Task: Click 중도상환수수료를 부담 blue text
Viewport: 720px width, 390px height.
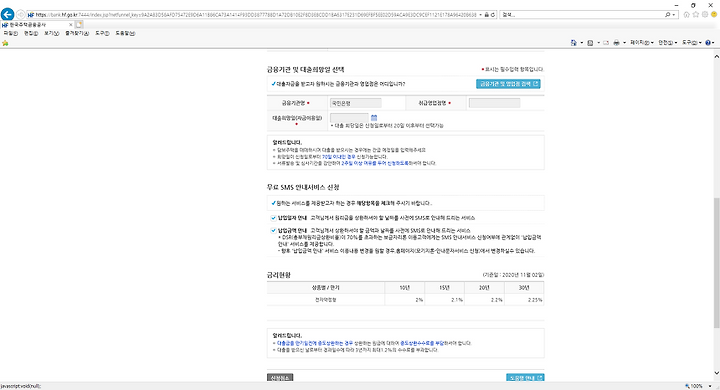Action: tap(422, 343)
